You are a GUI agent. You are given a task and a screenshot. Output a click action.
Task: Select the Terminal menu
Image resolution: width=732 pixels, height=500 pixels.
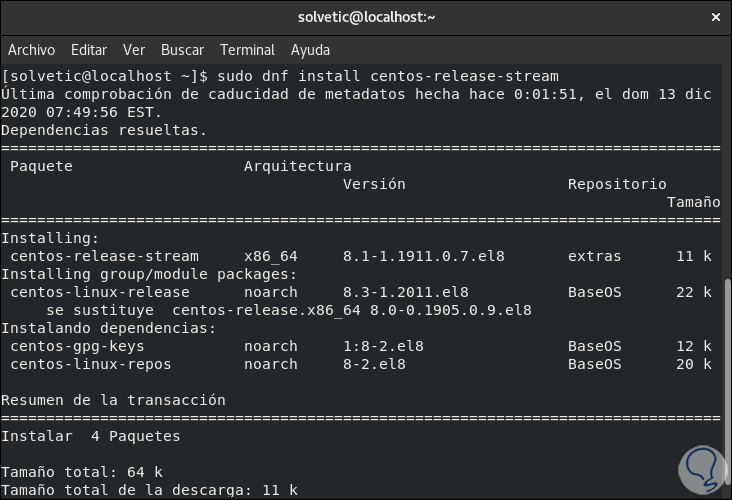[247, 50]
